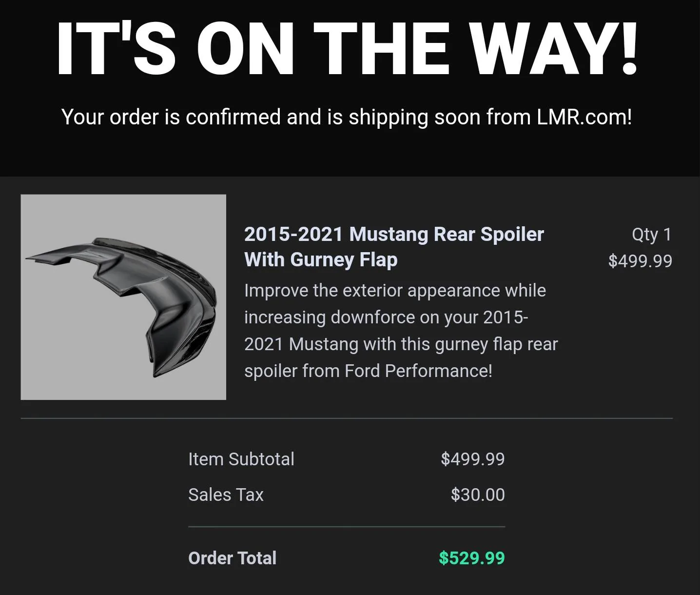Open the Mustang rear spoiler product image
This screenshot has width=700, height=595.
click(x=123, y=297)
